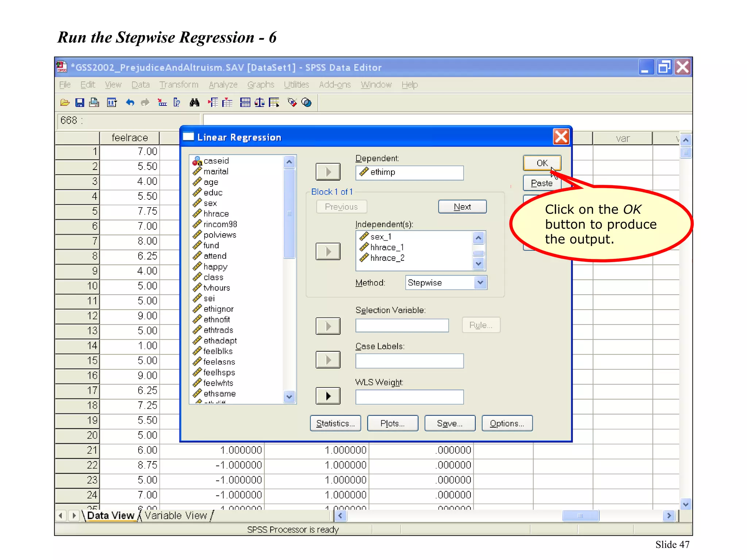The image size is (747, 560).
Task: Click row header number 22
Action: (77, 465)
